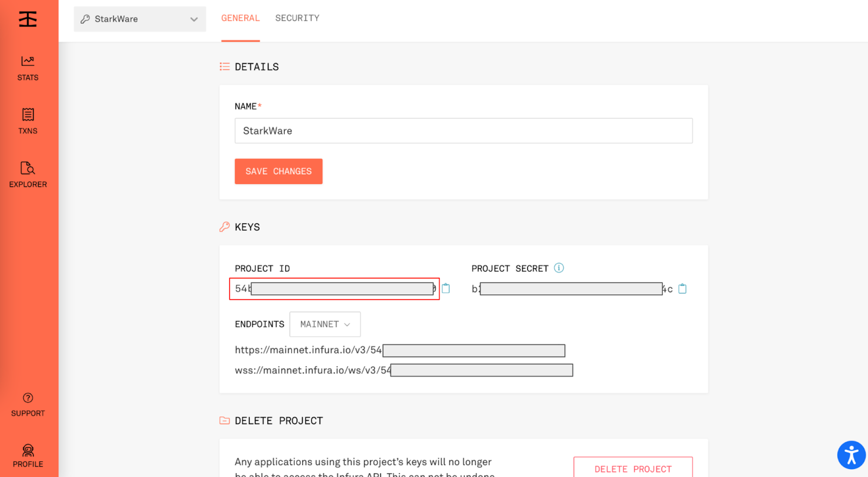Copy the Project Secret to clipboard
This screenshot has height=477, width=868.
tap(682, 289)
